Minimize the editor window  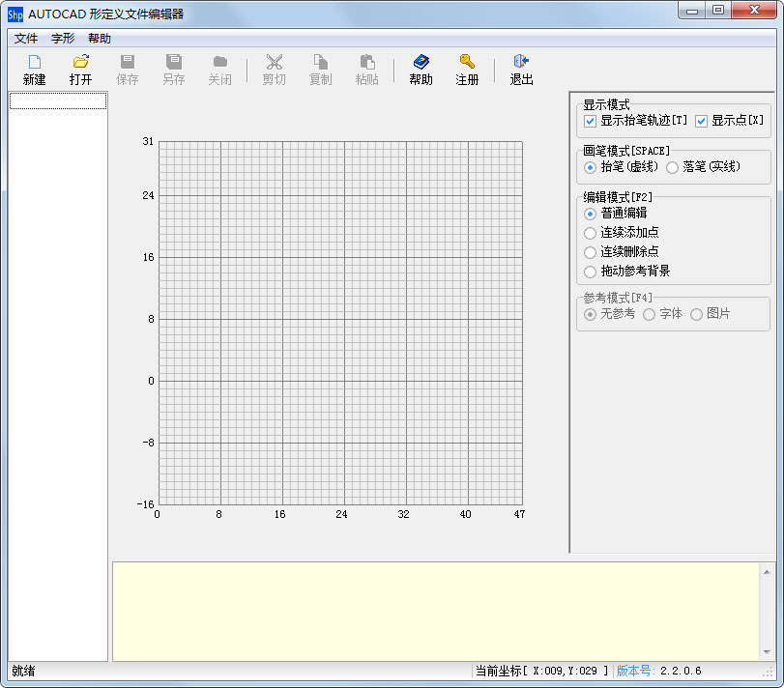pos(692,10)
